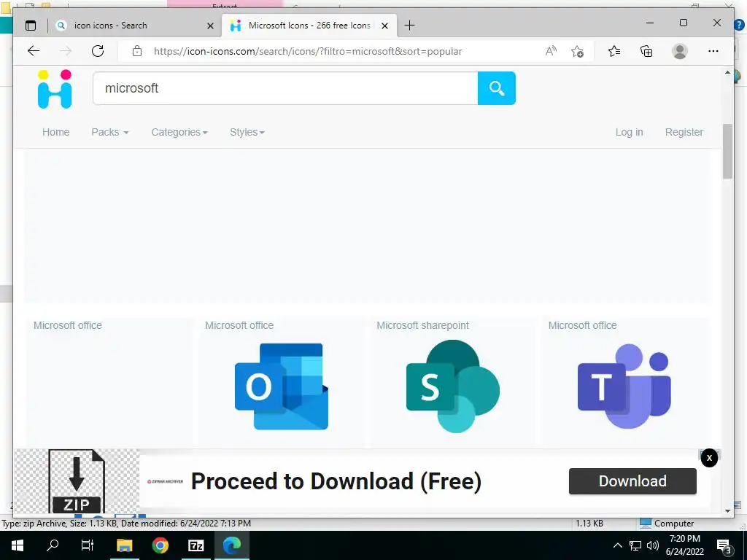Open the network tray icon
The width and height of the screenshot is (747, 560).
[x=635, y=545]
